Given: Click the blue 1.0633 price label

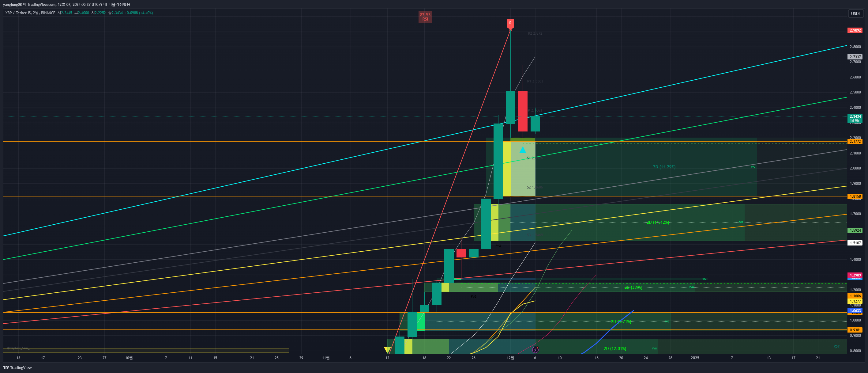Looking at the screenshot, I should (x=855, y=310).
